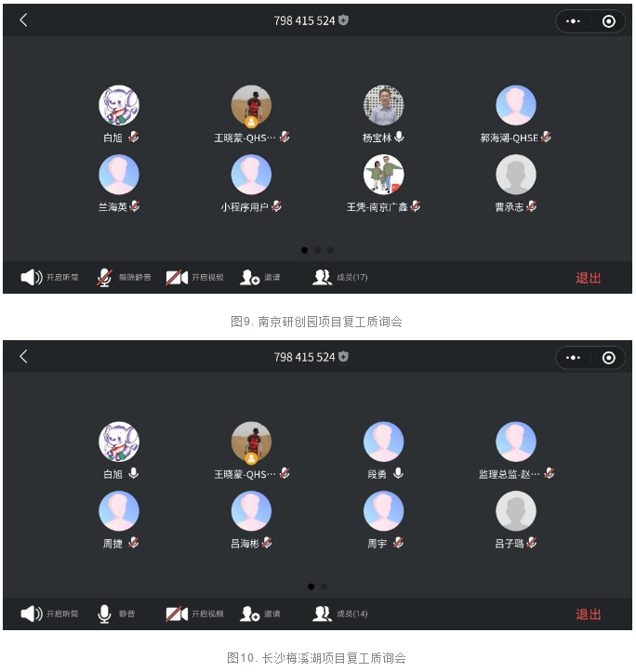
Task: Click the invite icon in the bottom meeting toolbar
Action: click(x=249, y=613)
